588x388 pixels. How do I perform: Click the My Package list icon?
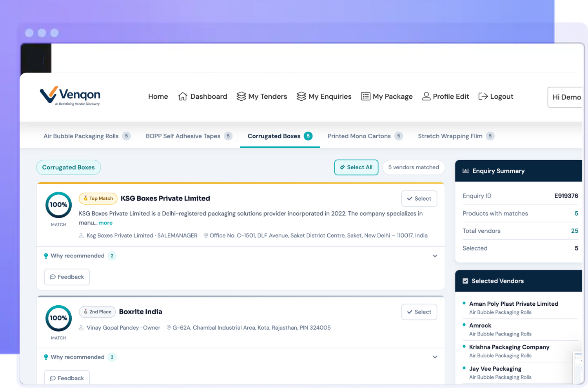point(365,96)
